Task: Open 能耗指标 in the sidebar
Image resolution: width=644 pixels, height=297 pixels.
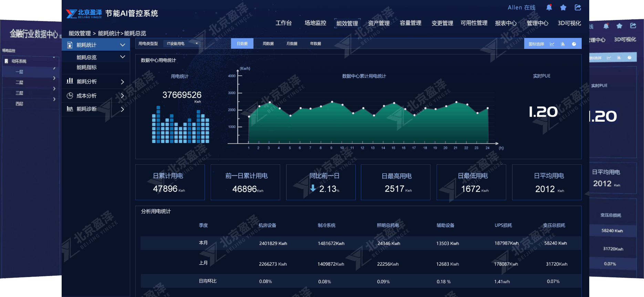Action: 86,67
